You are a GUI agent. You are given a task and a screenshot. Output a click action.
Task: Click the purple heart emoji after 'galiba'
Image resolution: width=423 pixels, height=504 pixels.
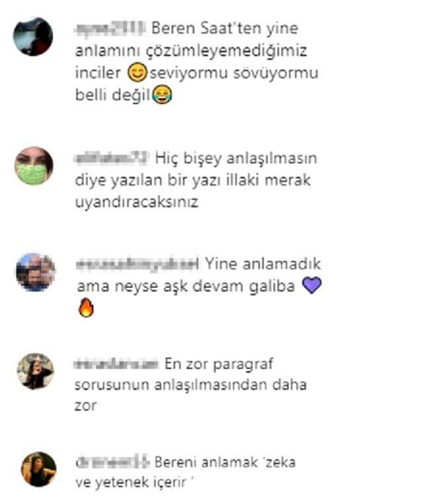(x=312, y=285)
